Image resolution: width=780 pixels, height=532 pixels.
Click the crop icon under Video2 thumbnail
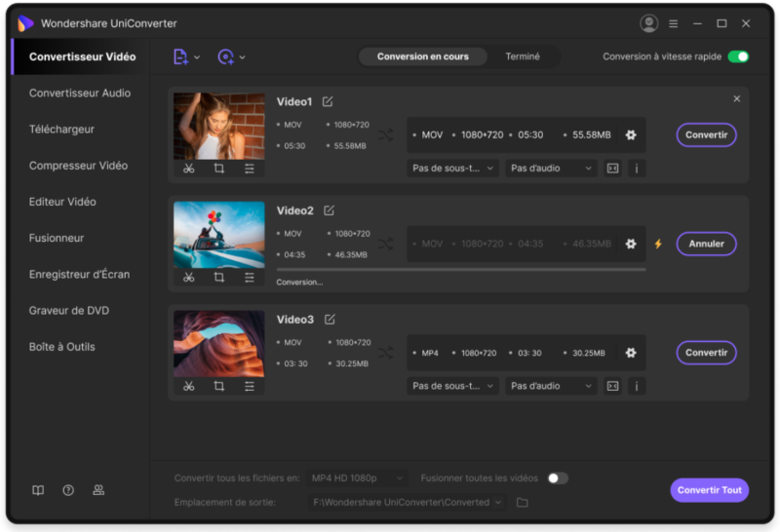click(219, 278)
